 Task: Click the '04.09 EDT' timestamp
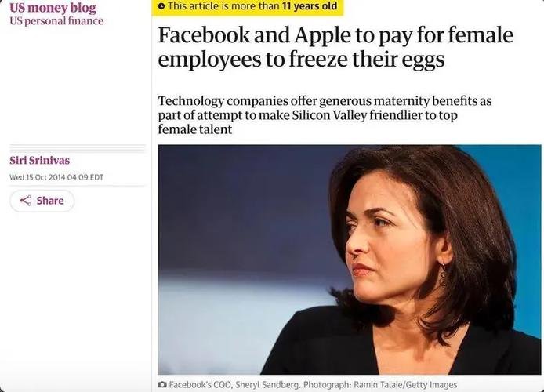85,177
